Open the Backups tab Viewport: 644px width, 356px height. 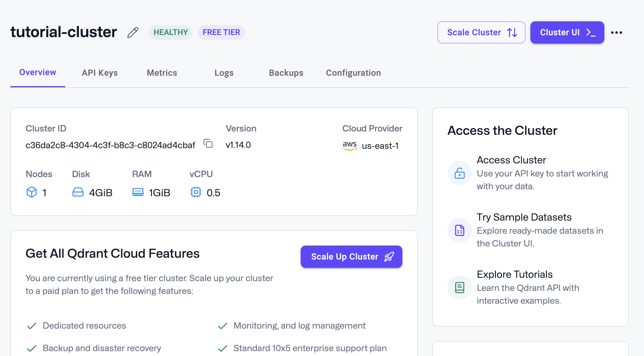point(286,73)
